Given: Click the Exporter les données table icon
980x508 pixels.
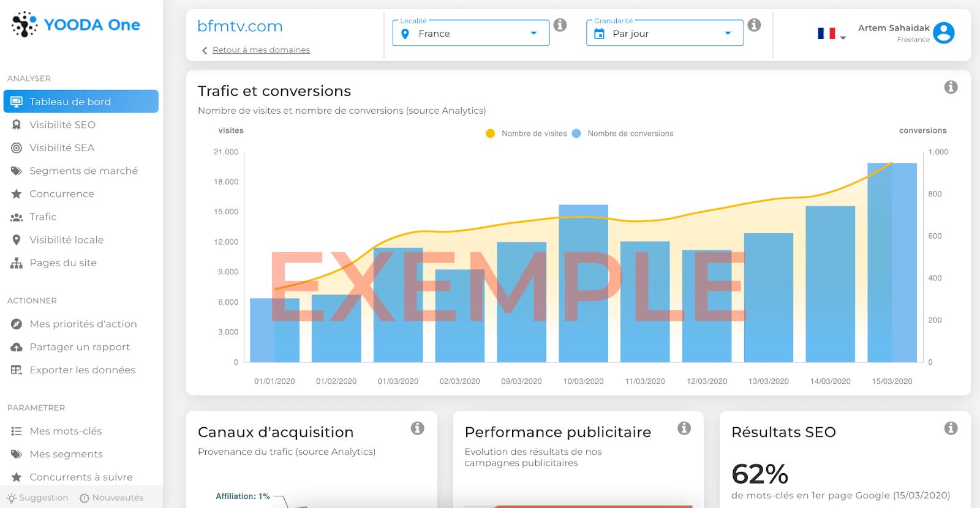Looking at the screenshot, I should pyautogui.click(x=17, y=370).
